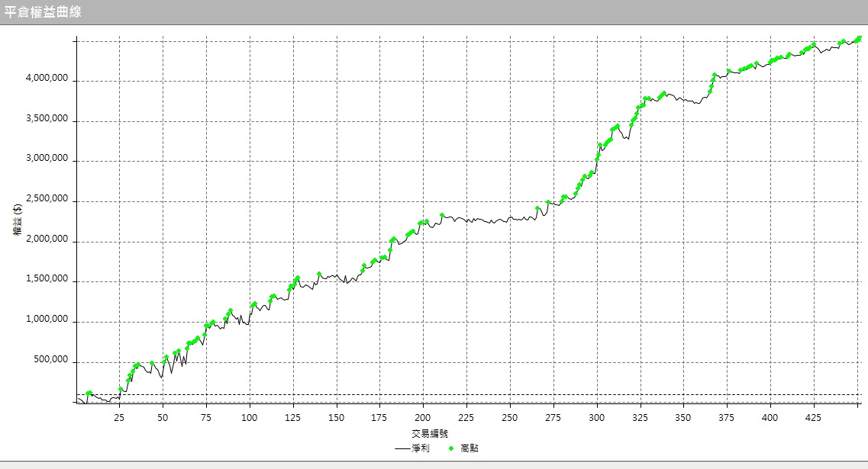Click the 300 x-axis tick label

pos(596,418)
